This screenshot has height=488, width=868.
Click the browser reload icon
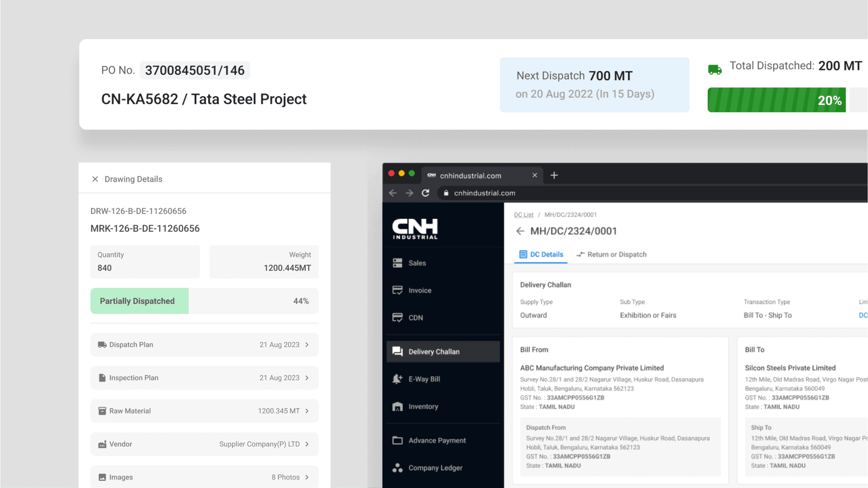(426, 193)
